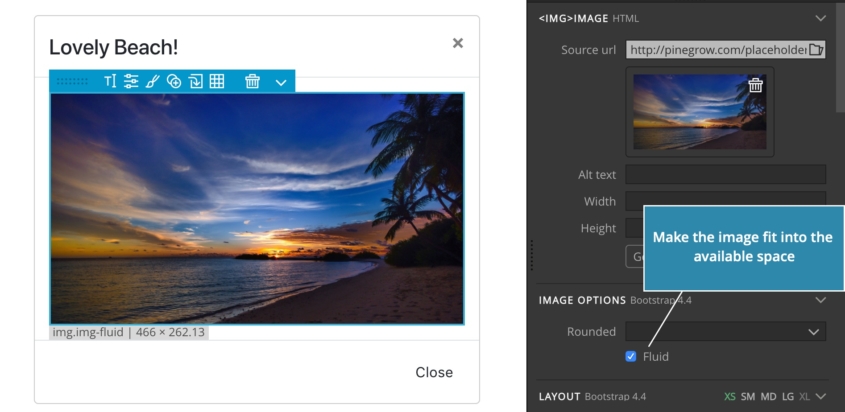Click the img.img-fluid size label

tap(129, 332)
